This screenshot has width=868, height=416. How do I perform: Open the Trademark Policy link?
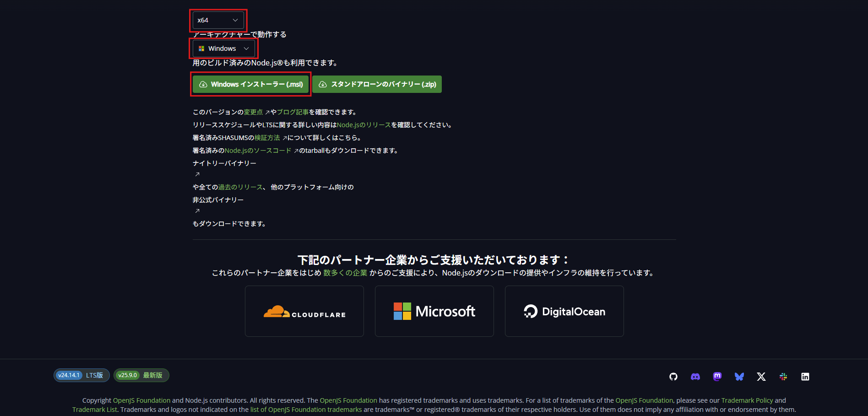pos(747,400)
